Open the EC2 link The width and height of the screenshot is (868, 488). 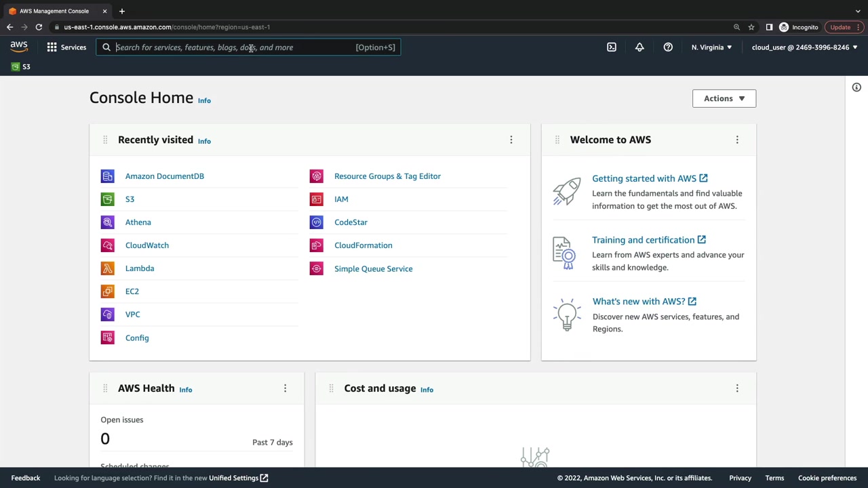click(x=132, y=291)
